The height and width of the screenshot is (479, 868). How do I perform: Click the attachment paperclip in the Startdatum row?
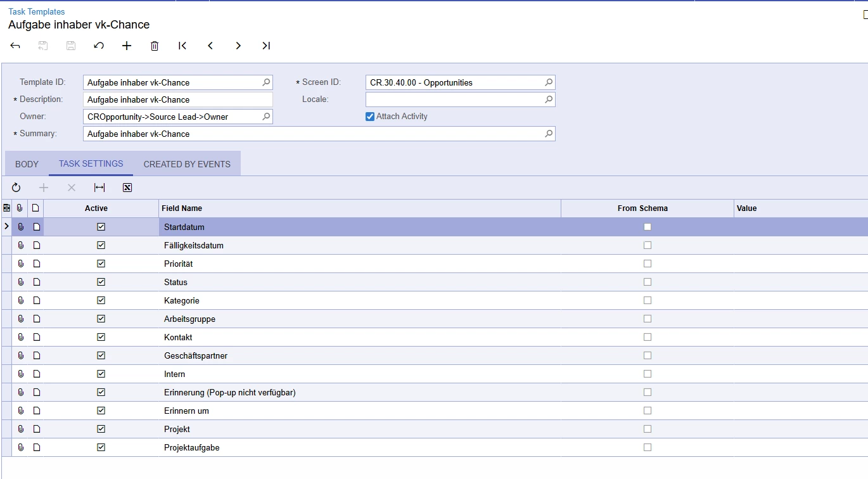click(x=20, y=227)
